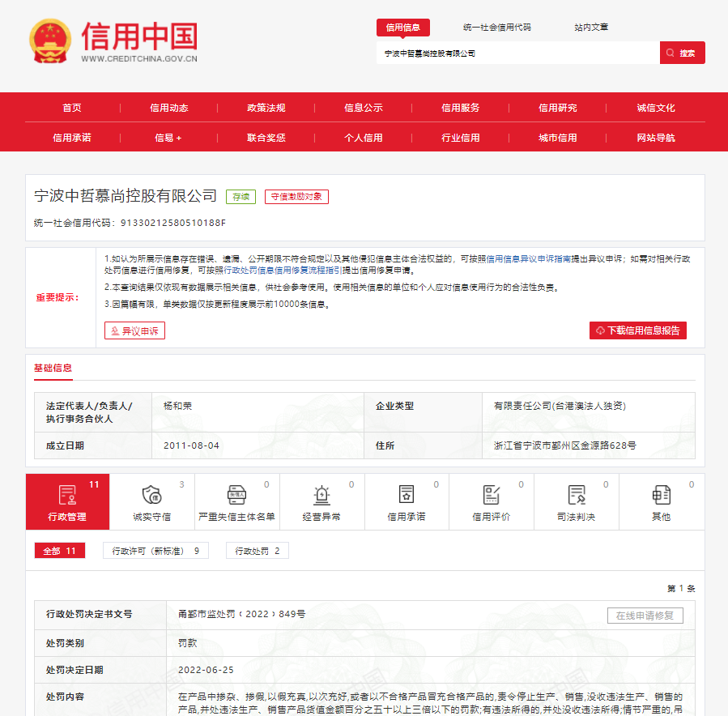
Task: Select the 统一社会信用代码 search tab
Action: [496, 28]
